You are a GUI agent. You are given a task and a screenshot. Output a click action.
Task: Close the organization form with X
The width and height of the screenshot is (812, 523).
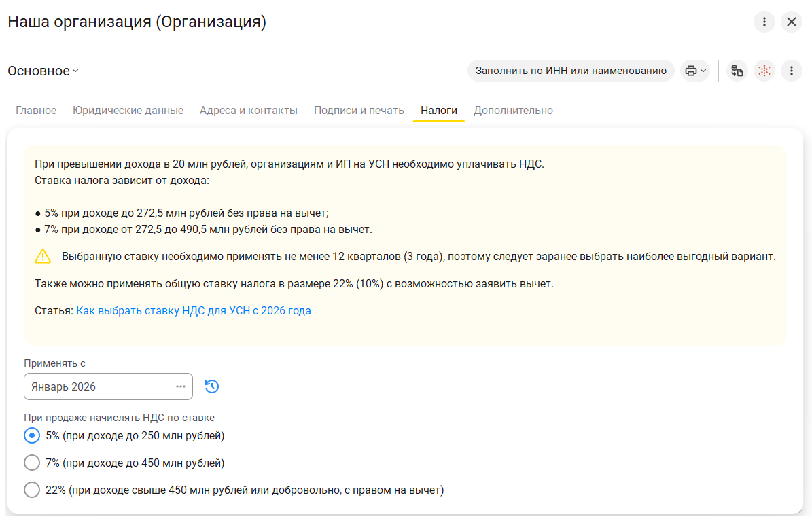click(x=792, y=22)
